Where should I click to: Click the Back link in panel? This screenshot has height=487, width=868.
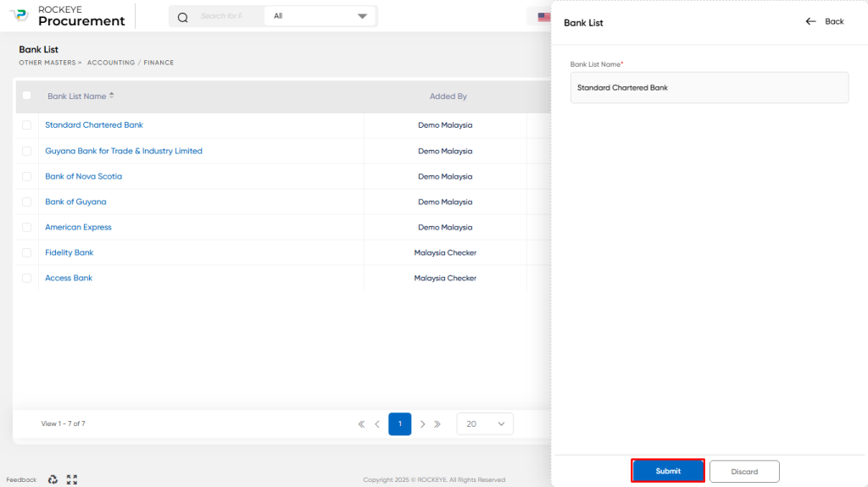[x=834, y=21]
